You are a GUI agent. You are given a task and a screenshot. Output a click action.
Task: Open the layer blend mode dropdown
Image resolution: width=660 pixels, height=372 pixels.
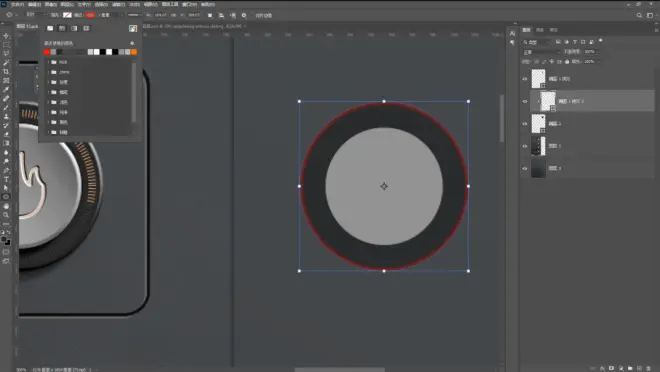(541, 52)
